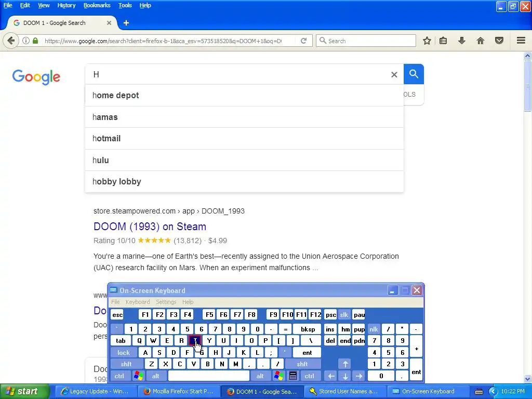Click the tab key on On-Screen Keyboard
Image resolution: width=532 pixels, height=399 pixels.
click(121, 341)
